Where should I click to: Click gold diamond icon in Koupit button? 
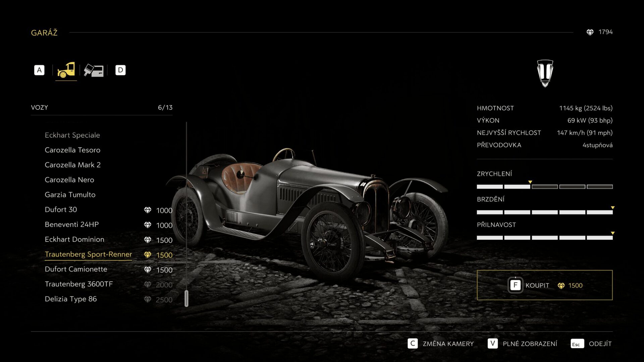[561, 286]
